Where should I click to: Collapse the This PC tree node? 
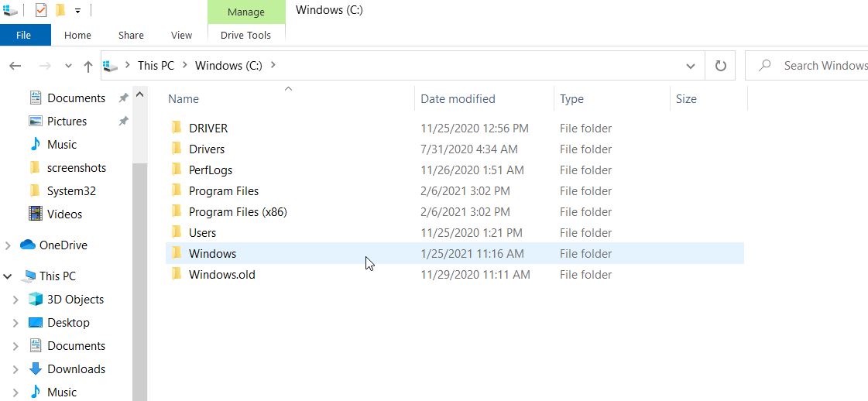(8, 276)
